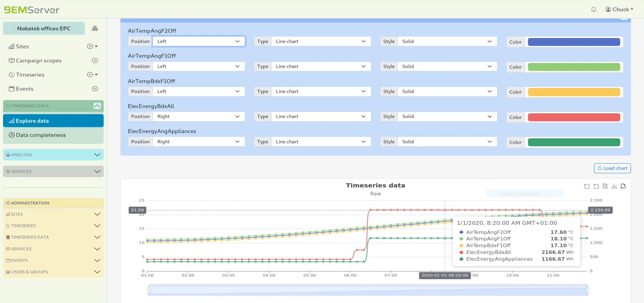The height and width of the screenshot is (303, 644).
Task: Open the Chuck user menu
Action: (x=619, y=9)
